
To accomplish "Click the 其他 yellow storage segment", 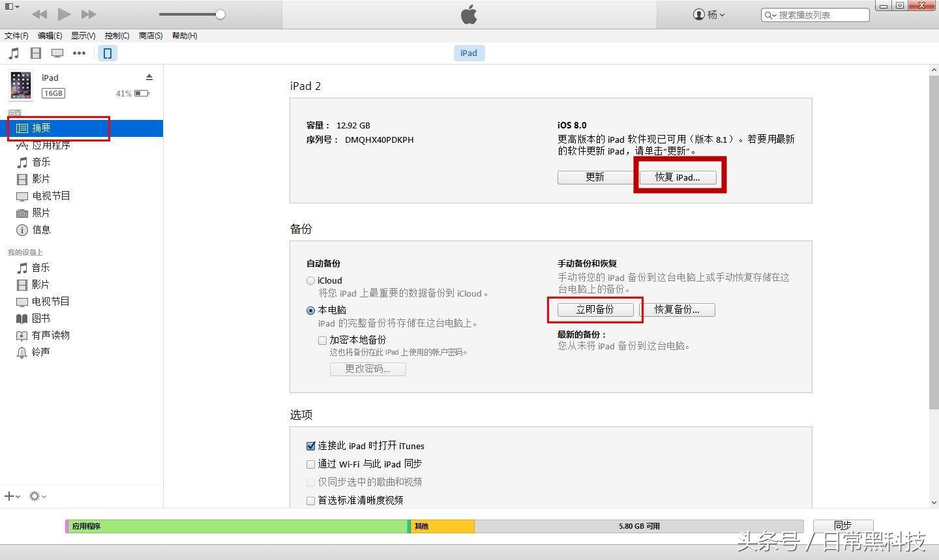I will (x=443, y=526).
